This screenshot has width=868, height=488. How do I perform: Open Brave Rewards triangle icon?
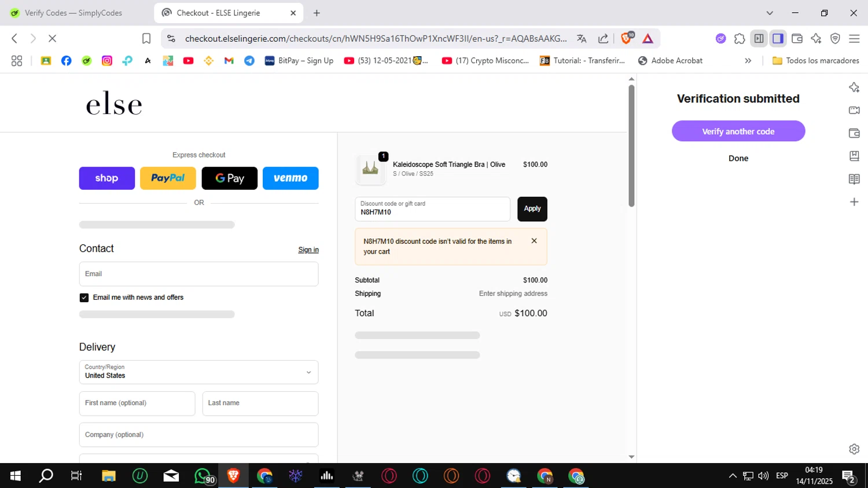tap(648, 39)
